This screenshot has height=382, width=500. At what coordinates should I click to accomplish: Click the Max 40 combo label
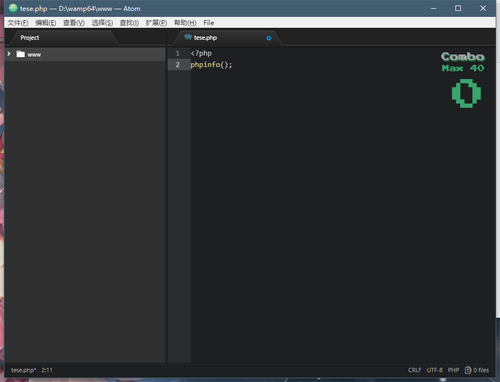[463, 68]
